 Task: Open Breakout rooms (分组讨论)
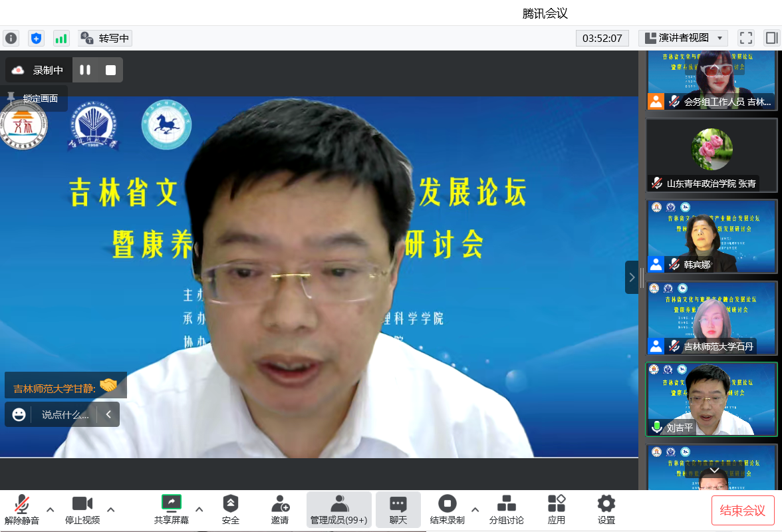pyautogui.click(x=506, y=509)
